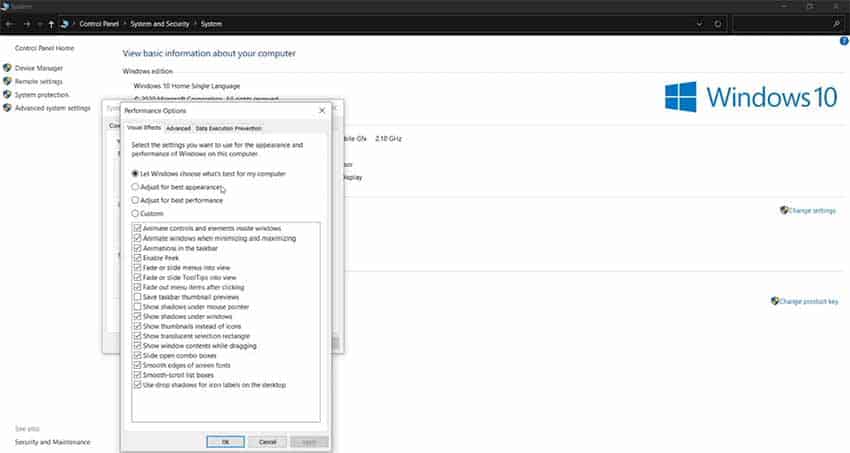Click Cancel in Performance Options
The width and height of the screenshot is (850, 453).
coord(267,442)
